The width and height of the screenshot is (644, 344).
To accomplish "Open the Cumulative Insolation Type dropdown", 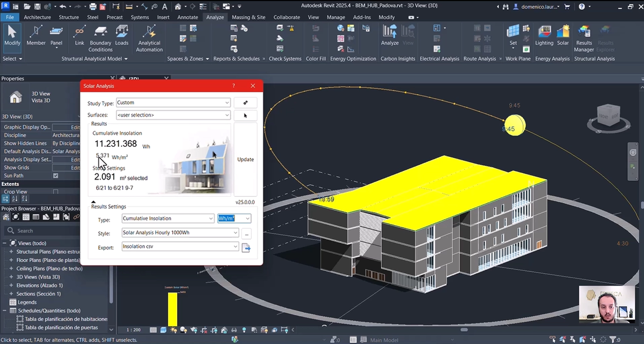I will pos(168,218).
